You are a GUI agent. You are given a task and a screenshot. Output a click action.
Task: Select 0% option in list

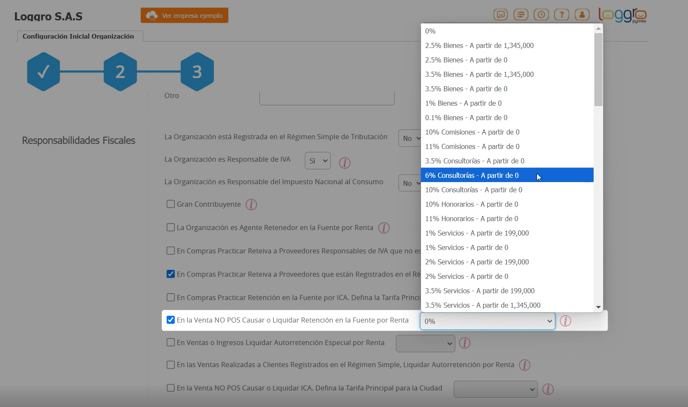(507, 31)
